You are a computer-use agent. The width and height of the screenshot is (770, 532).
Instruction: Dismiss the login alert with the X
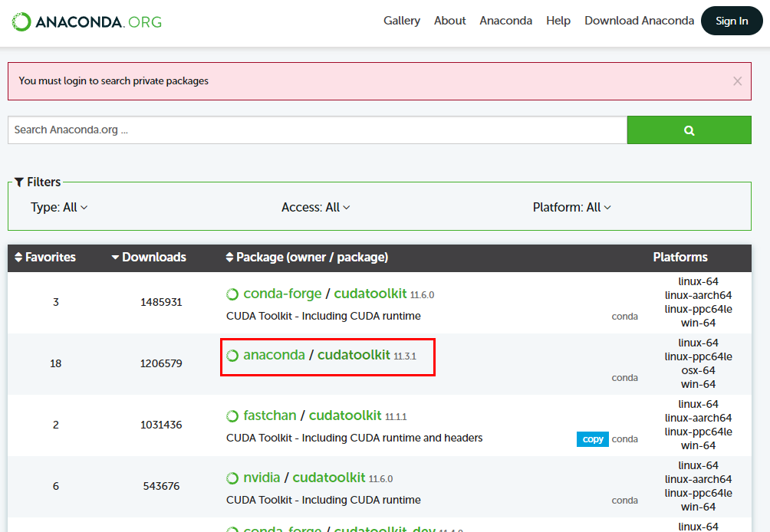(x=737, y=81)
